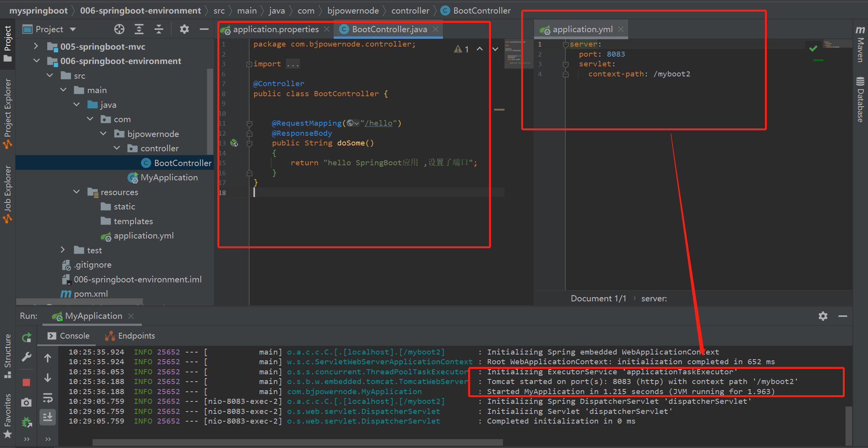Expand the 005-springboot-mvc module
Screen dimensions: 868x448
36,47
